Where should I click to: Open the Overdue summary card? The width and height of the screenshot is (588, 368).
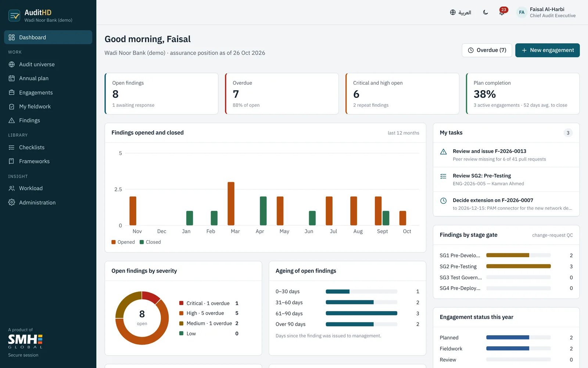point(282,93)
